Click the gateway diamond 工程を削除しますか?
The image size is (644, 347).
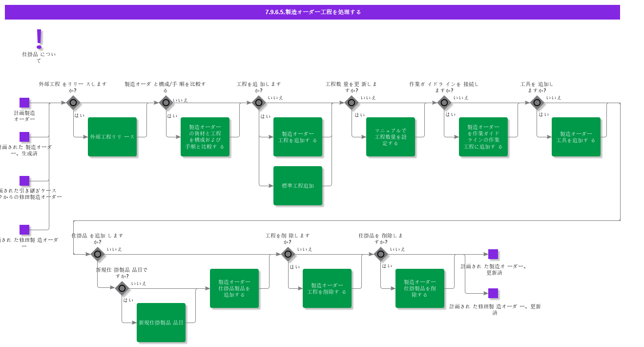tap(288, 254)
